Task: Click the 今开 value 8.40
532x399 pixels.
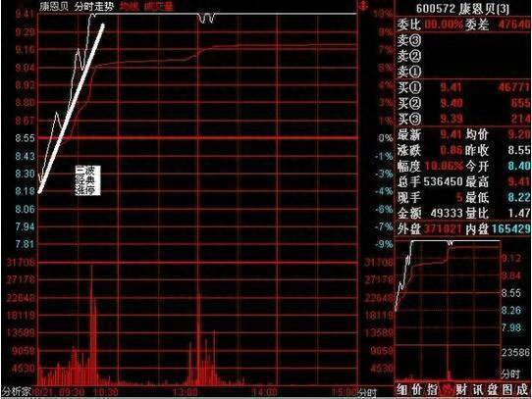Action: click(x=519, y=166)
